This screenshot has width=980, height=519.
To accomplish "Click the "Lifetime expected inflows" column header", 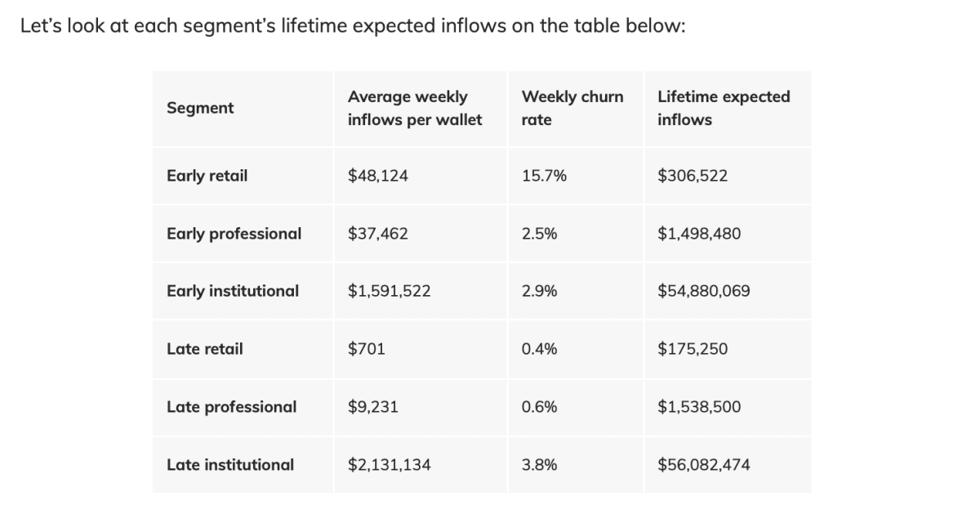I will (x=724, y=108).
